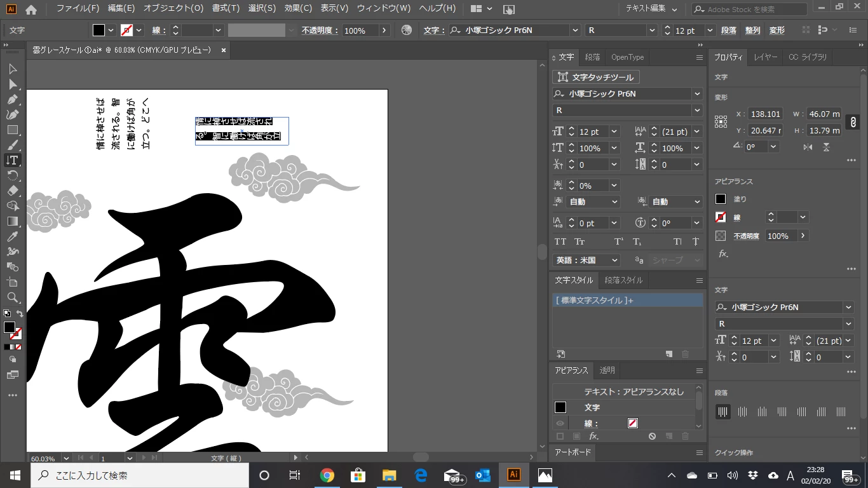Select the Rotate tool
The image size is (868, 488).
pos(12,175)
